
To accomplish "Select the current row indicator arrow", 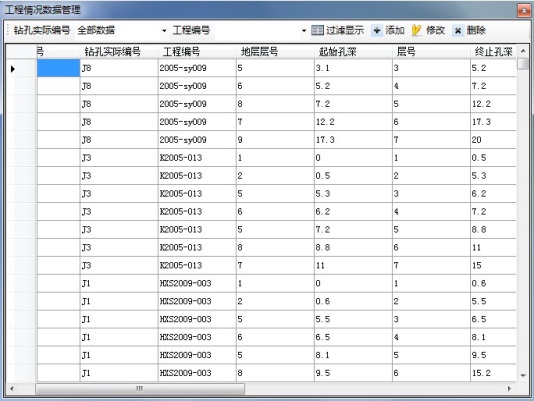I will click(13, 68).
